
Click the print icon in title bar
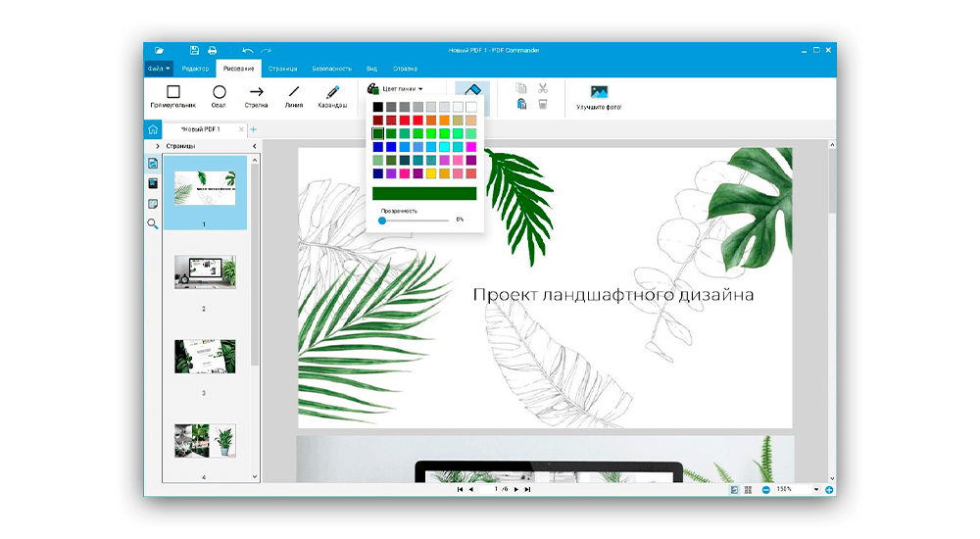(x=212, y=50)
